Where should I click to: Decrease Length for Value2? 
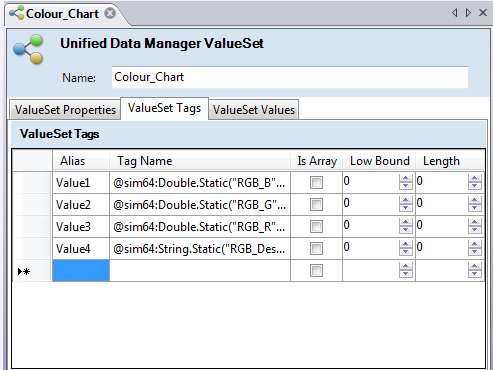tap(475, 208)
